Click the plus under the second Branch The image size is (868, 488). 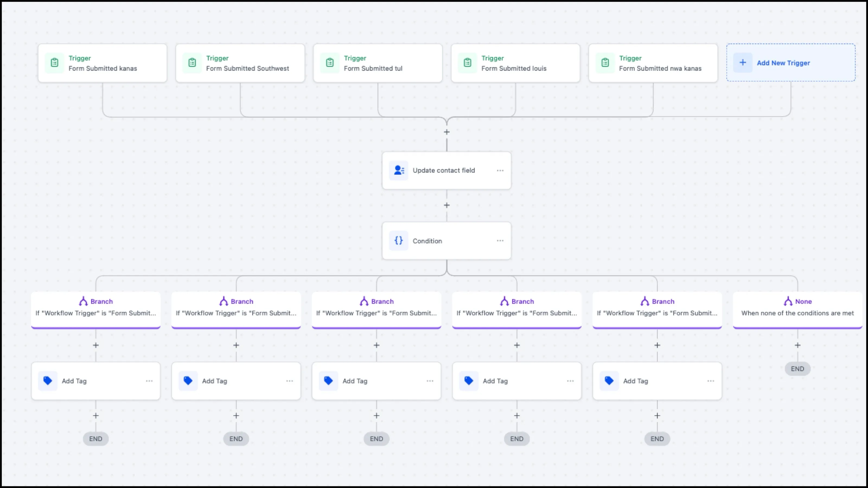click(x=236, y=345)
